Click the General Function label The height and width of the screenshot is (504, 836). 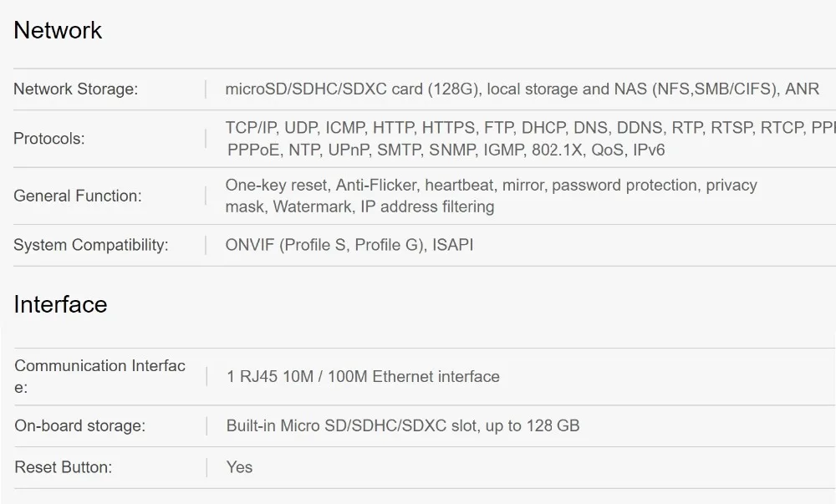pos(77,196)
